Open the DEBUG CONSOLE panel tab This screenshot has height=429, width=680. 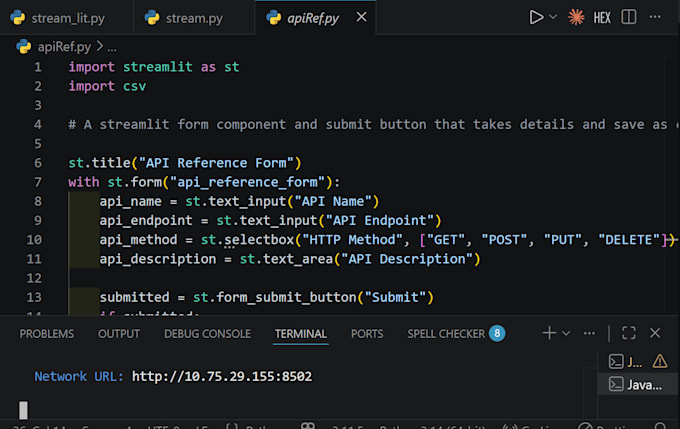point(207,334)
